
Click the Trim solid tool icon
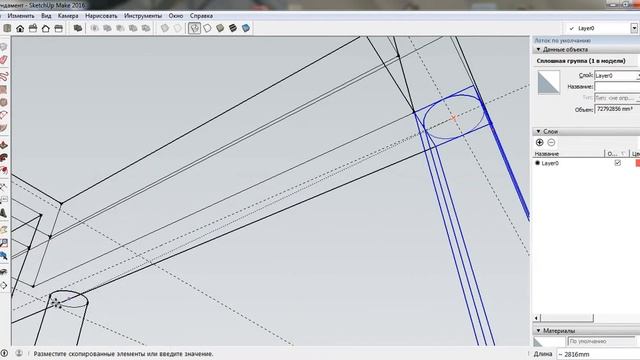coord(133,28)
